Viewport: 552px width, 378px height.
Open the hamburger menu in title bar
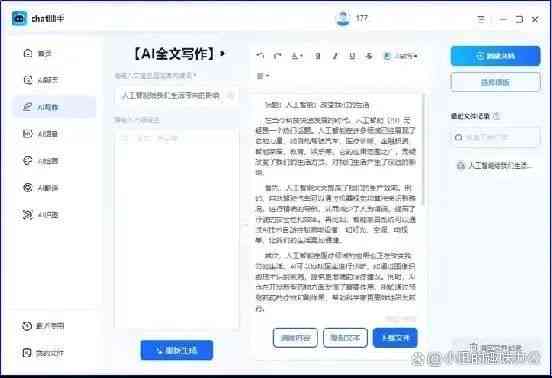481,19
